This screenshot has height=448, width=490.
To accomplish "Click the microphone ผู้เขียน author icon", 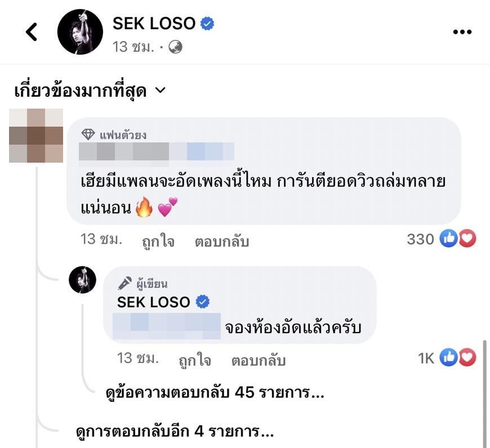I will [124, 283].
